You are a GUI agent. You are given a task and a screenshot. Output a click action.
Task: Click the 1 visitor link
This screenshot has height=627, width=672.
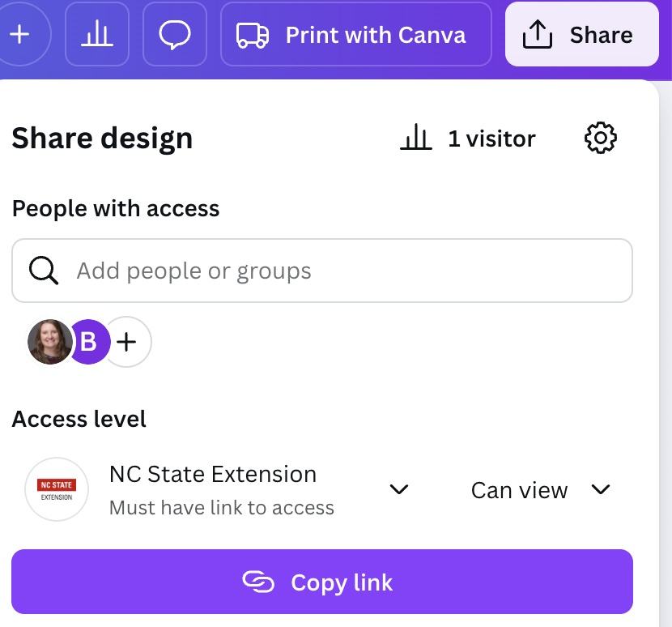pos(491,138)
